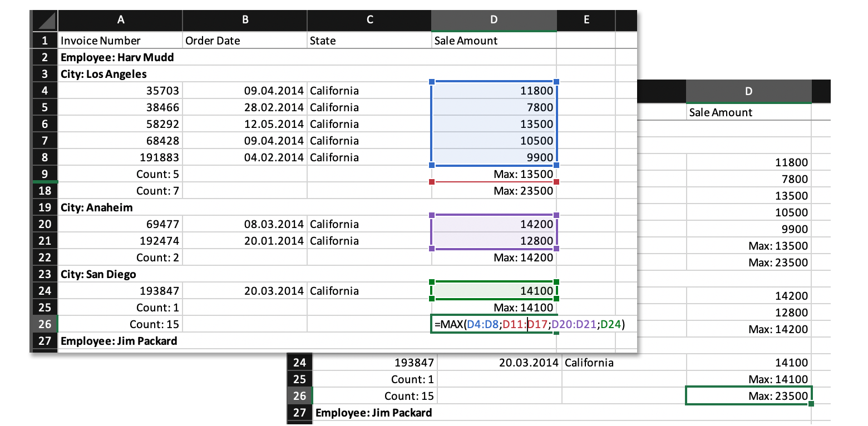
Task: Select row 23 header in front sheet
Action: [x=45, y=274]
